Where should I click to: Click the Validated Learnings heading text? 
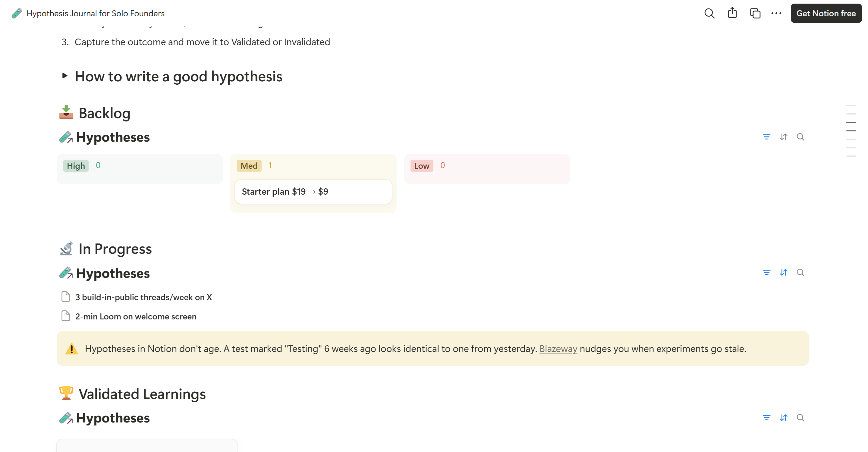tap(142, 394)
